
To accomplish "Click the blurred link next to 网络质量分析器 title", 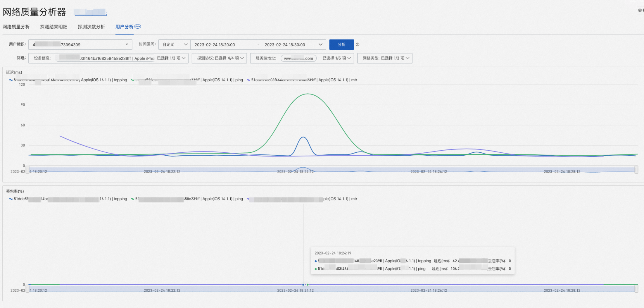I will click(90, 12).
